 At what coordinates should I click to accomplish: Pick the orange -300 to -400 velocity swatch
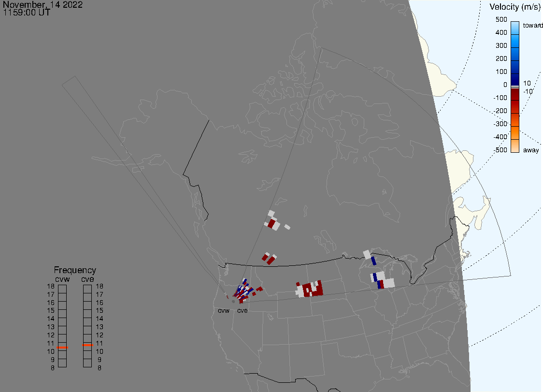[515, 133]
